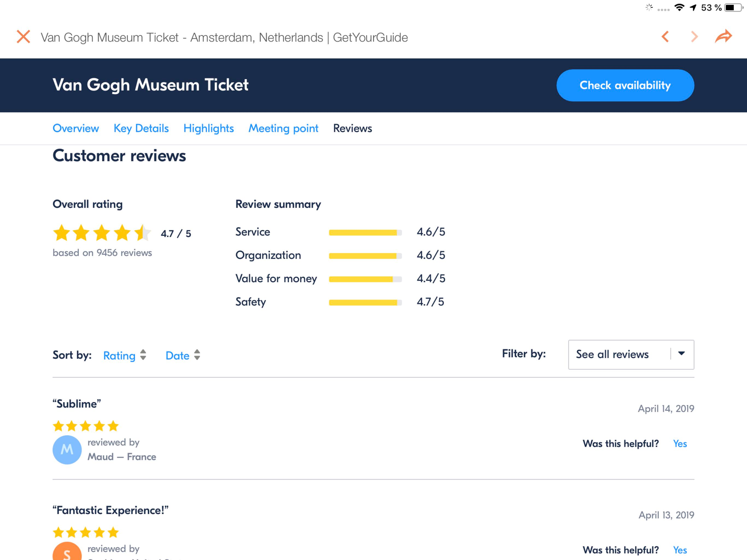Click the April 14, 2019 date
Screen dimensions: 747x560
[666, 409]
